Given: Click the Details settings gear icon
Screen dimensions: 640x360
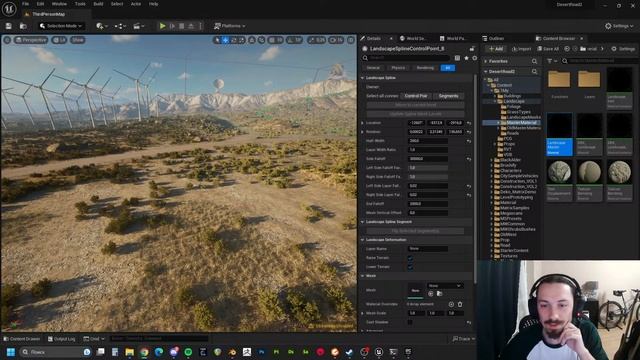Looking at the screenshot, I should coord(475,58).
